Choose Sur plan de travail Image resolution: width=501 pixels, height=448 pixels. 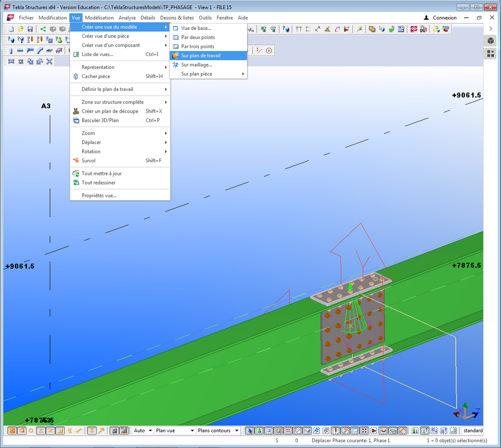(208, 56)
